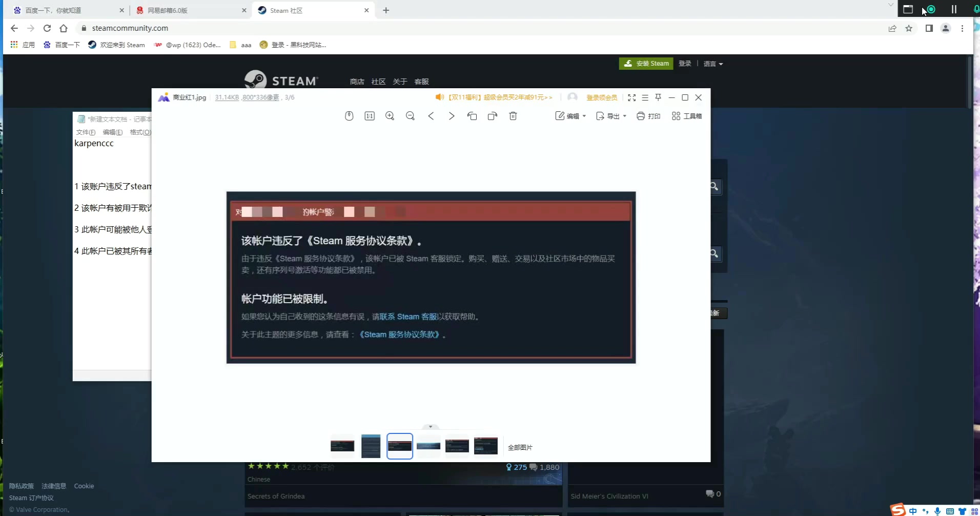Click 登录领会员 login link

click(602, 97)
